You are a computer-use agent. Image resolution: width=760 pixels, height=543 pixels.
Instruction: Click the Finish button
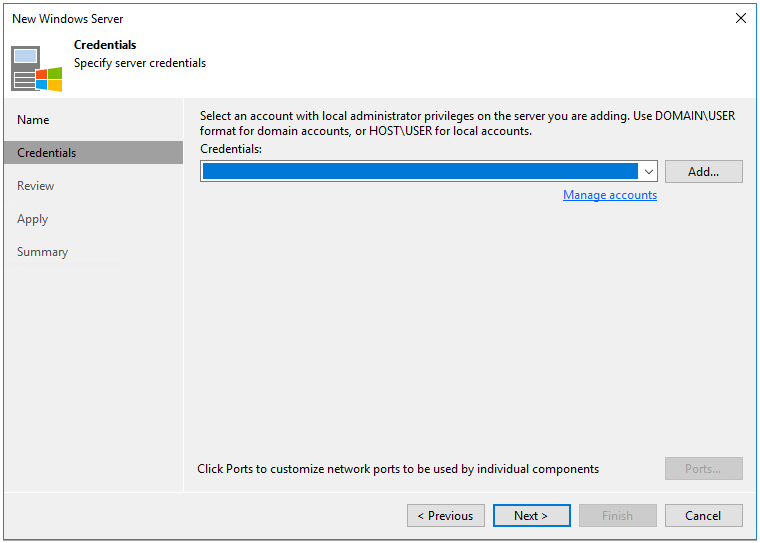click(x=617, y=516)
